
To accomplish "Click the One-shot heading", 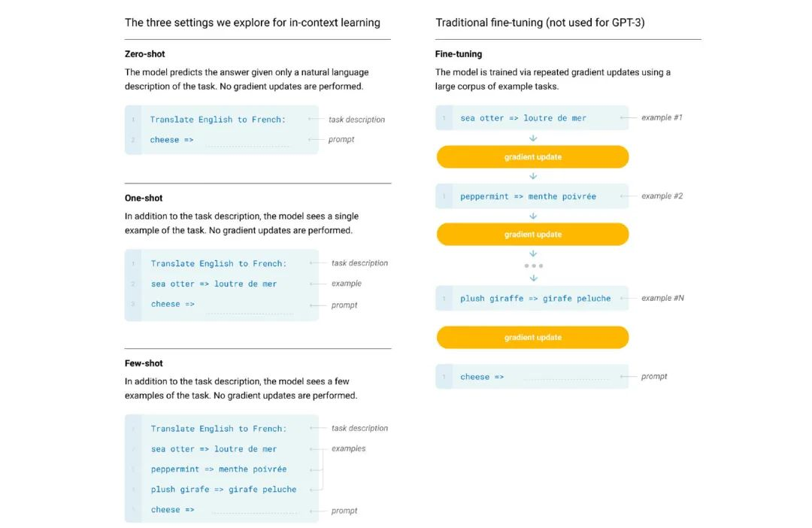I will click(x=144, y=198).
